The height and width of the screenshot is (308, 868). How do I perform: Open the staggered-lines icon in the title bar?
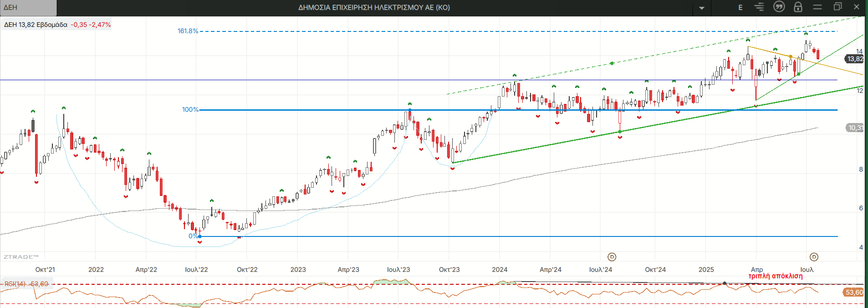tap(759, 7)
